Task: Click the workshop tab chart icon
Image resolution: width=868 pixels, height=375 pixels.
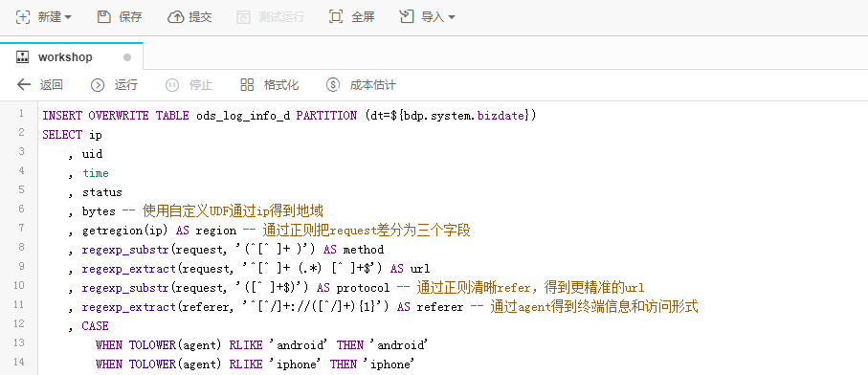Action: (x=23, y=57)
